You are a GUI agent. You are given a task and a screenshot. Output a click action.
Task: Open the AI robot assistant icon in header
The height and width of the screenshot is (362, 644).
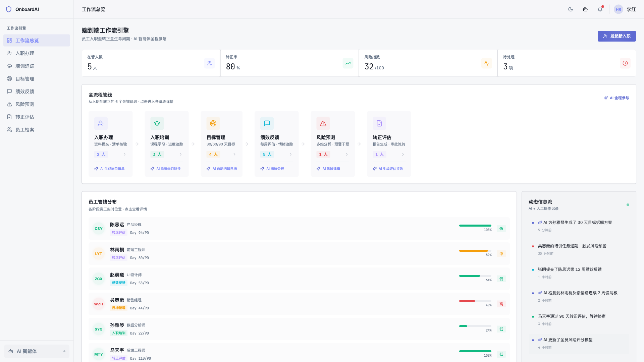coord(585,9)
